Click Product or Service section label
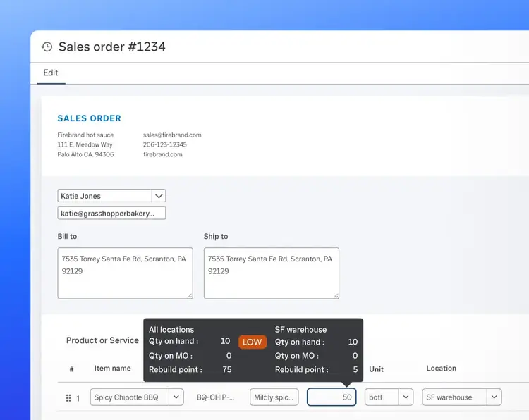Image resolution: width=529 pixels, height=420 pixels. tap(102, 340)
